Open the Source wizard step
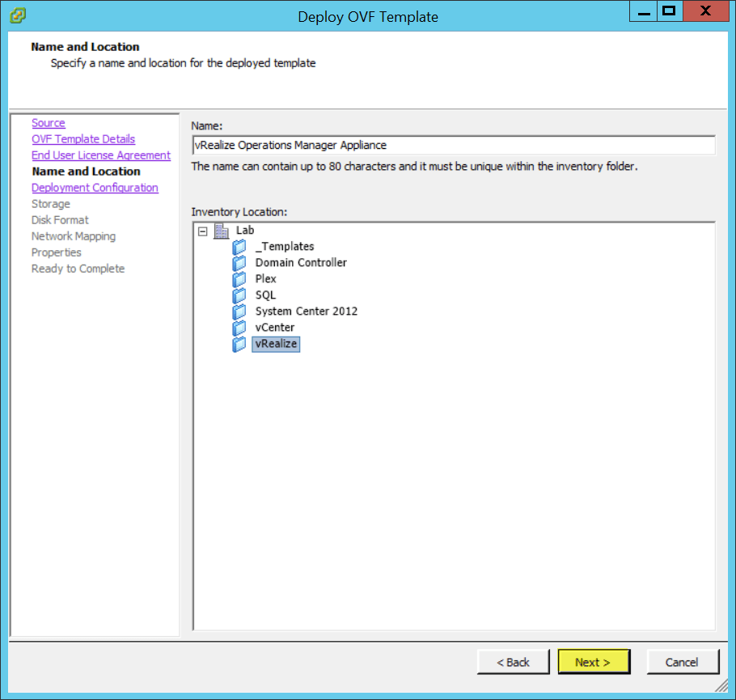The image size is (736, 700). (x=48, y=122)
